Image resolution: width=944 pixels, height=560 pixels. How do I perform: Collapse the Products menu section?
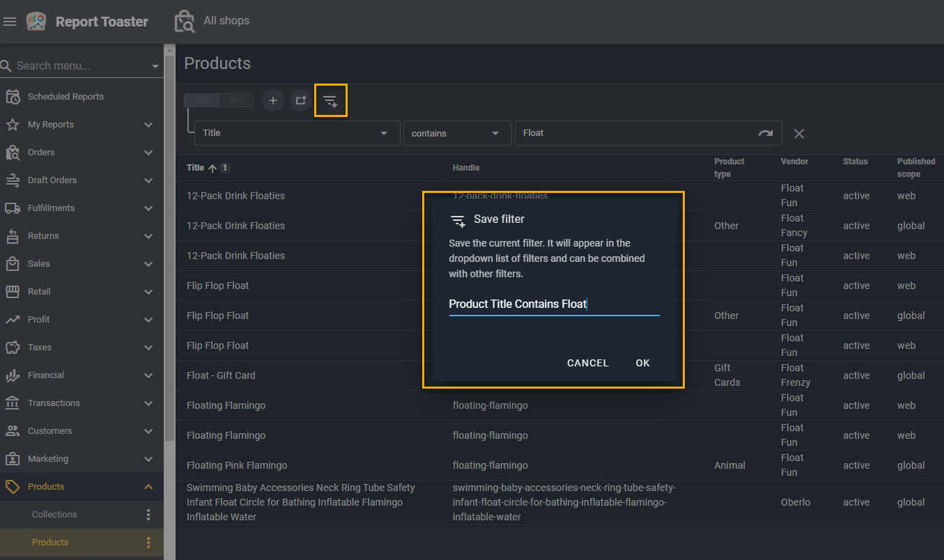(x=148, y=487)
